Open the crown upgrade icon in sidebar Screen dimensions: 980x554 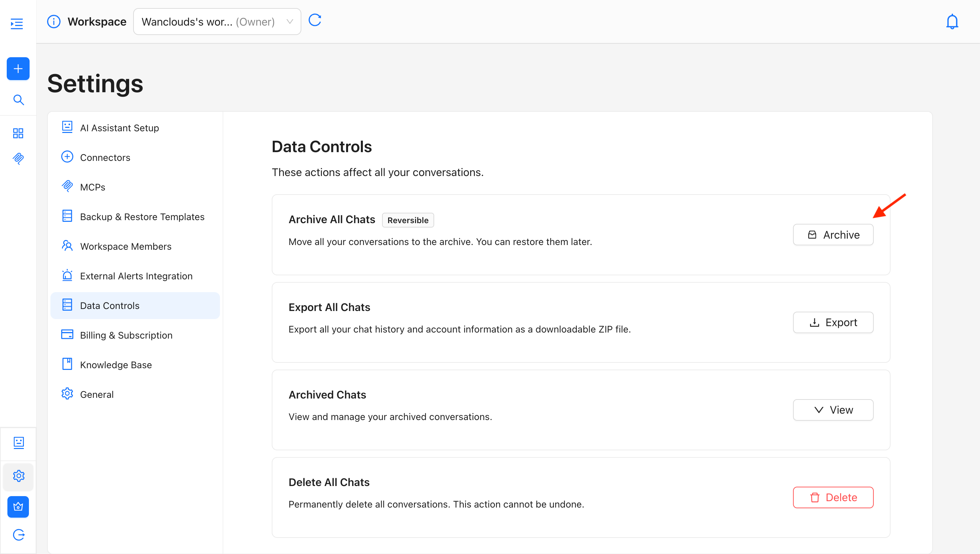coord(18,507)
